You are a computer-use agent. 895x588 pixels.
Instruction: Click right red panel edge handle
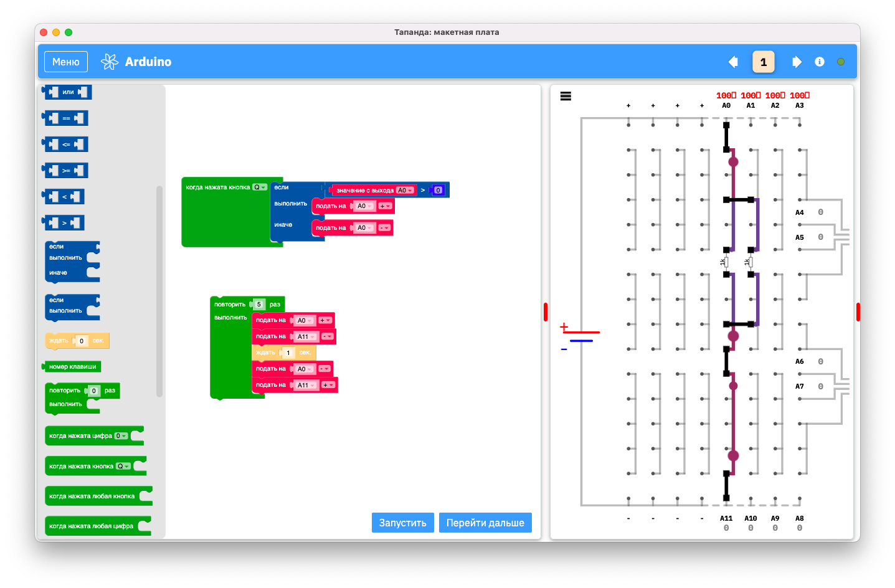(858, 312)
